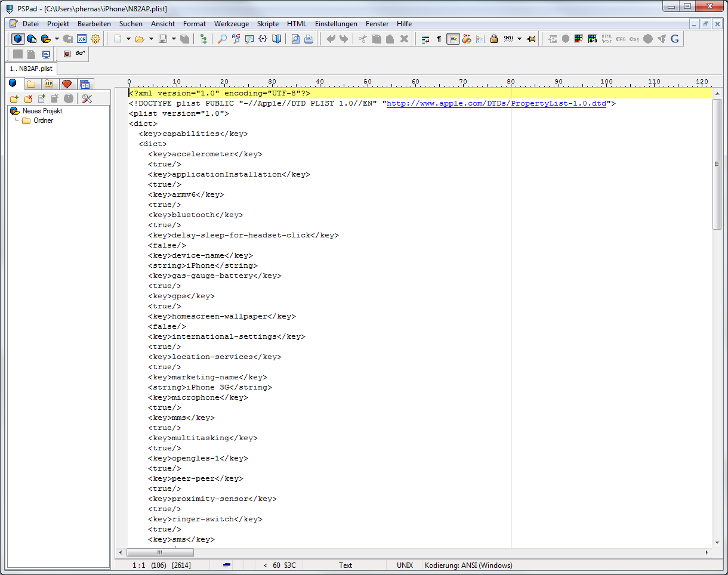Toggle word wrap toolbar icon

(x=425, y=39)
